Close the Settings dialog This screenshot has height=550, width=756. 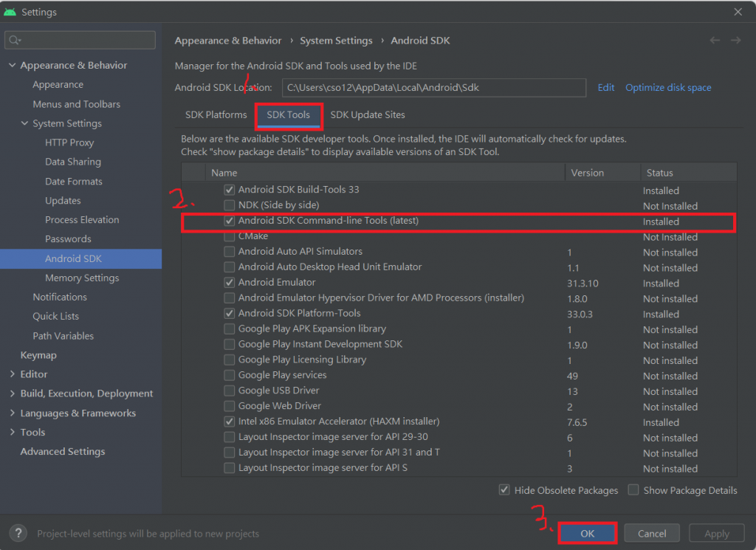click(x=738, y=12)
